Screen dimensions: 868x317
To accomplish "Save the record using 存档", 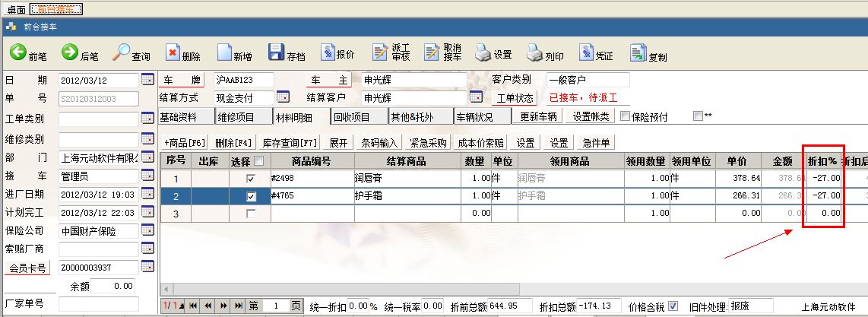I will [x=277, y=52].
